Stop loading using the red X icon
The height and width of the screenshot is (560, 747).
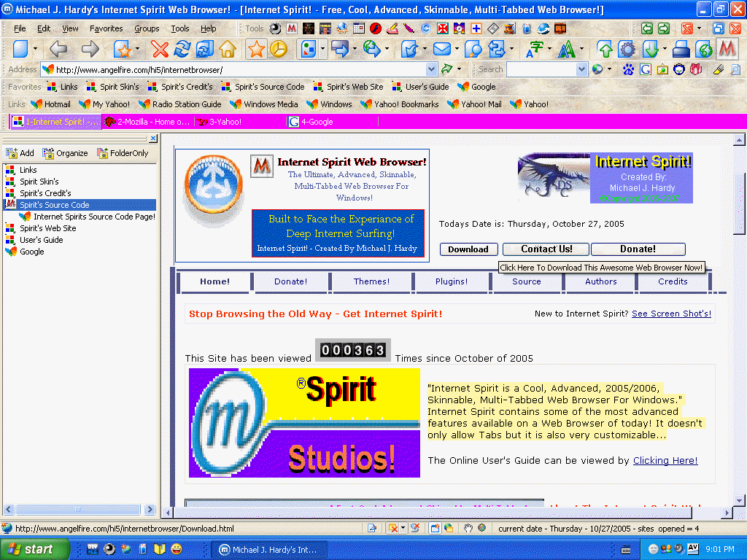(159, 50)
